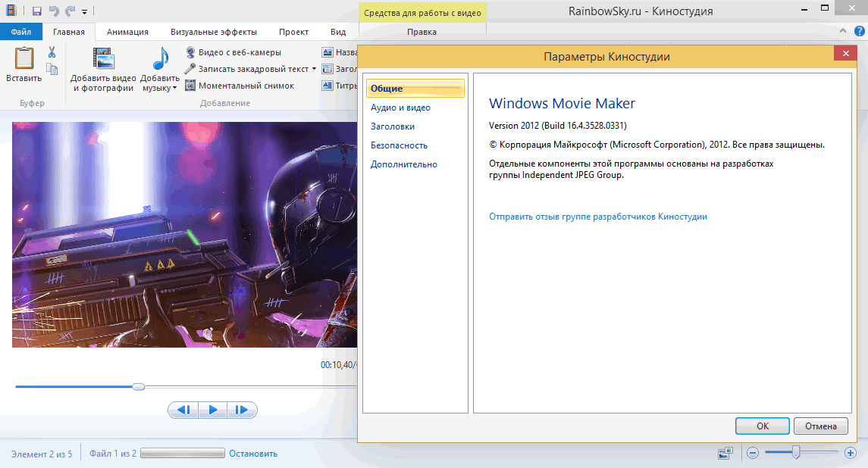Screen dimensions: 868x468
Task: Click the Help question mark icon
Action: [x=859, y=31]
